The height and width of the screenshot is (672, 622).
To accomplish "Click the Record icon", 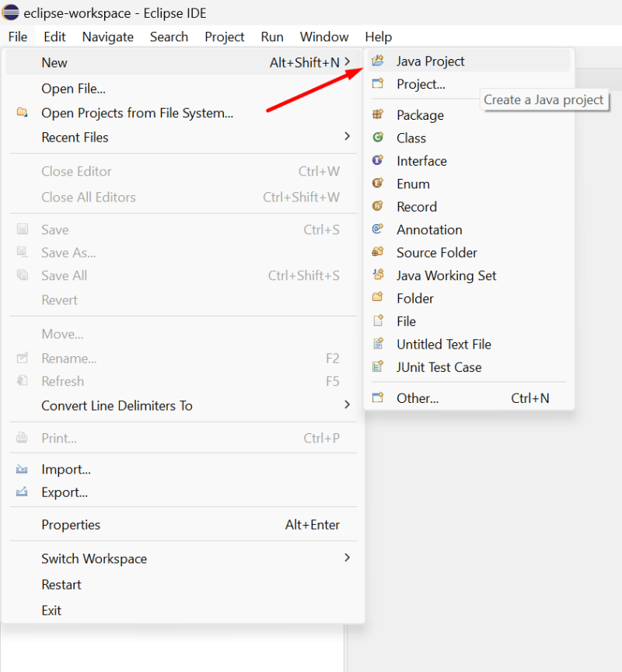I will 378,206.
